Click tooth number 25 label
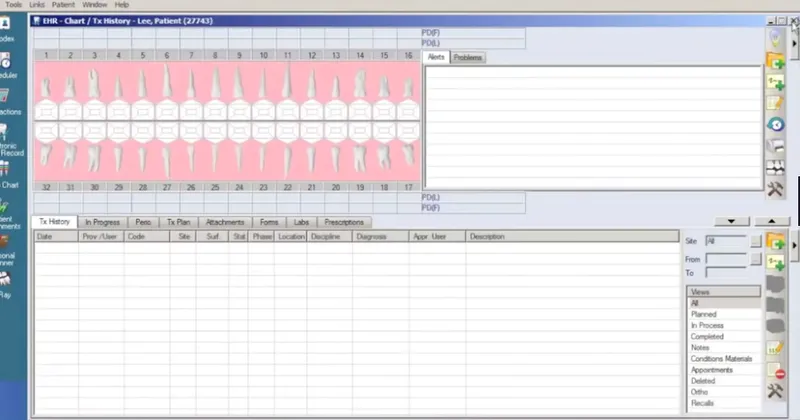The image size is (800, 420). point(215,187)
